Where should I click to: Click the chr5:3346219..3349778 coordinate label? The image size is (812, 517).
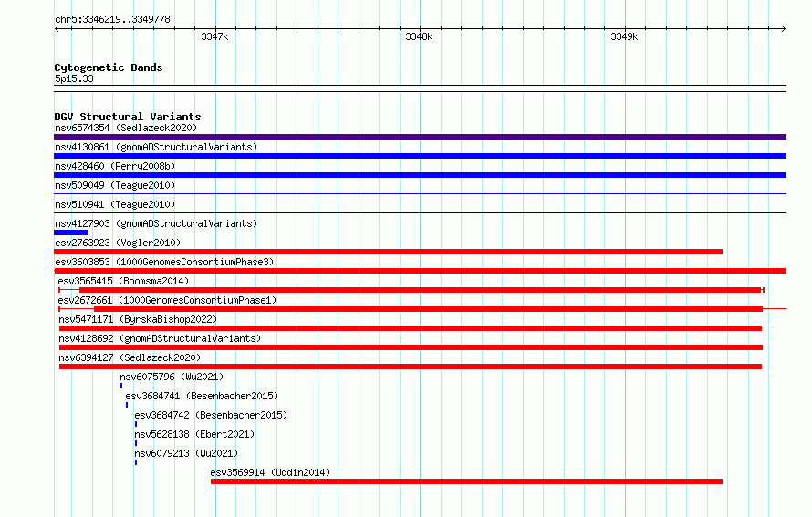click(112, 19)
